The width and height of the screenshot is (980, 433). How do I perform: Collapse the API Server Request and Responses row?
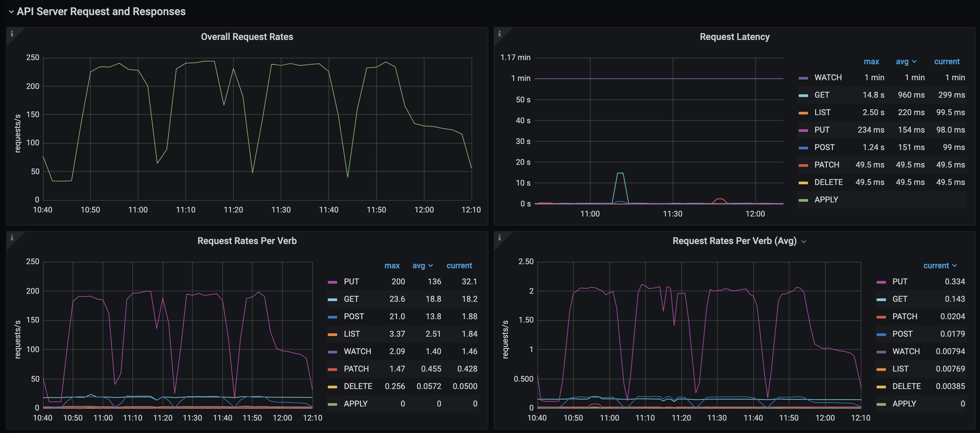coord(11,12)
